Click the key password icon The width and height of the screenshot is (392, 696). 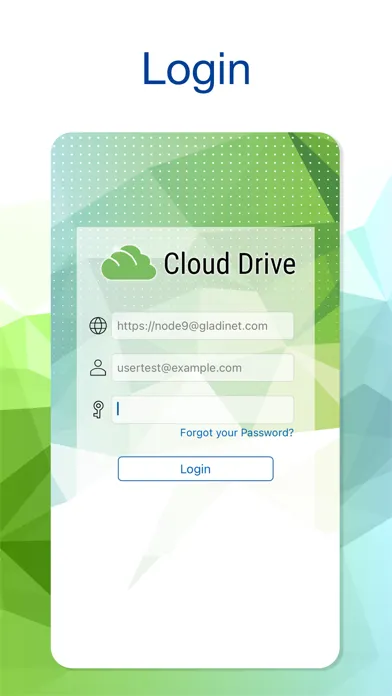point(98,410)
